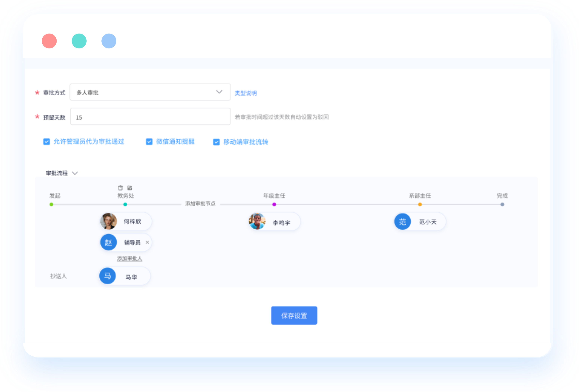The width and height of the screenshot is (579, 392).
Task: Click the 预留天数 input field
Action: [x=150, y=117]
